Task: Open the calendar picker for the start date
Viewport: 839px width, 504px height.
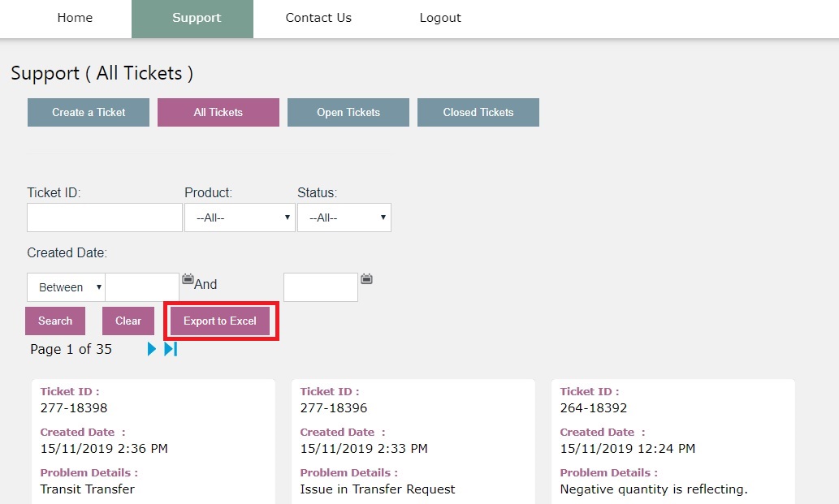Action: coord(188,278)
